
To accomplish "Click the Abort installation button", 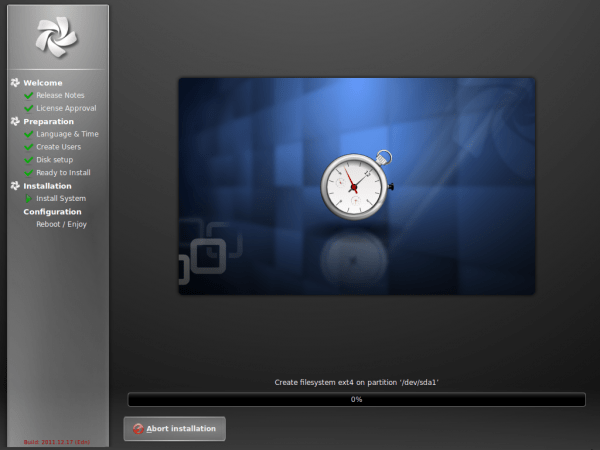I will tap(174, 429).
